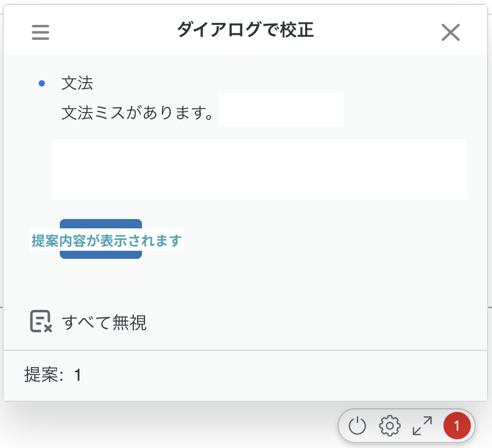The image size is (492, 448).
Task: Open the hamburger menu in dialog header
Action: tap(40, 32)
